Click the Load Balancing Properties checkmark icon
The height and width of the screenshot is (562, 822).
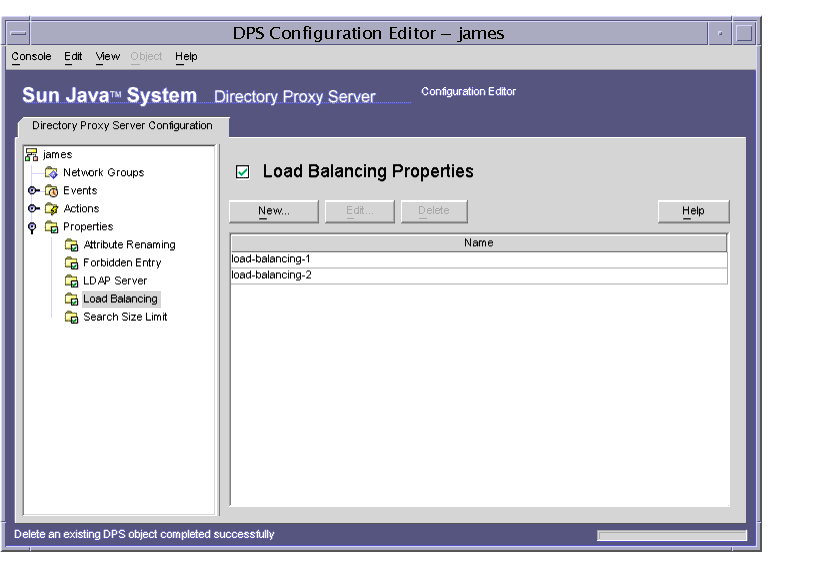pyautogui.click(x=243, y=171)
